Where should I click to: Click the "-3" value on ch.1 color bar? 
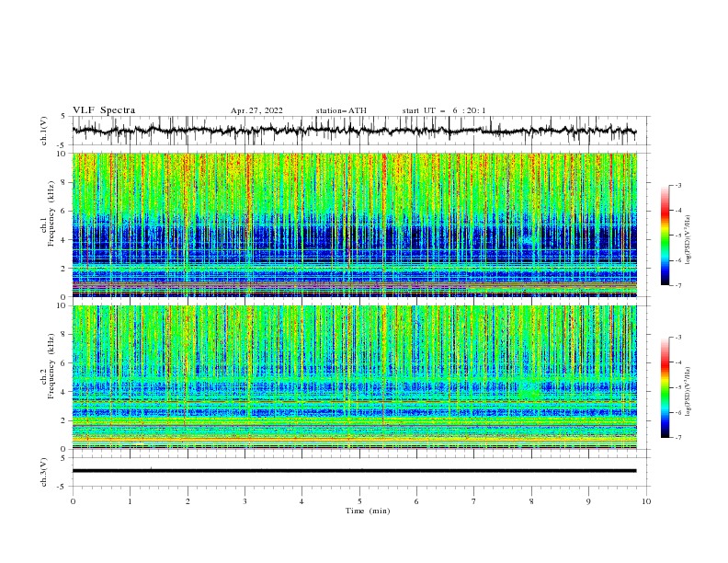click(x=677, y=185)
